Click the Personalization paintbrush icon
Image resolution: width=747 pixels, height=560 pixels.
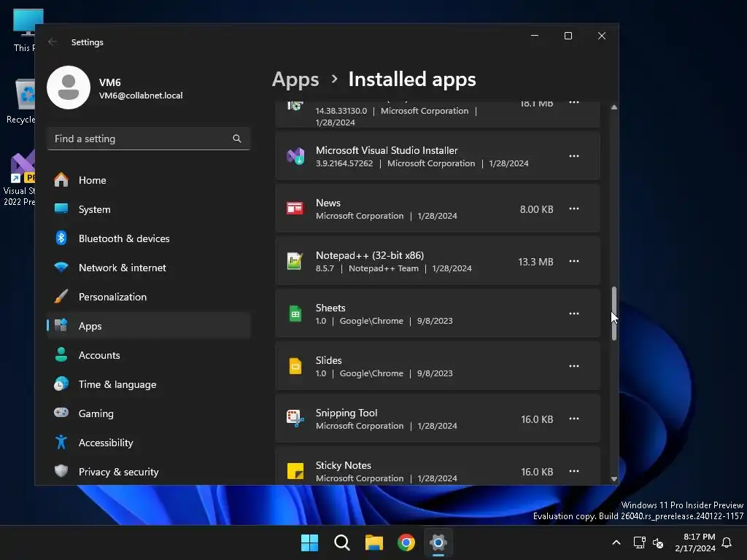(61, 296)
